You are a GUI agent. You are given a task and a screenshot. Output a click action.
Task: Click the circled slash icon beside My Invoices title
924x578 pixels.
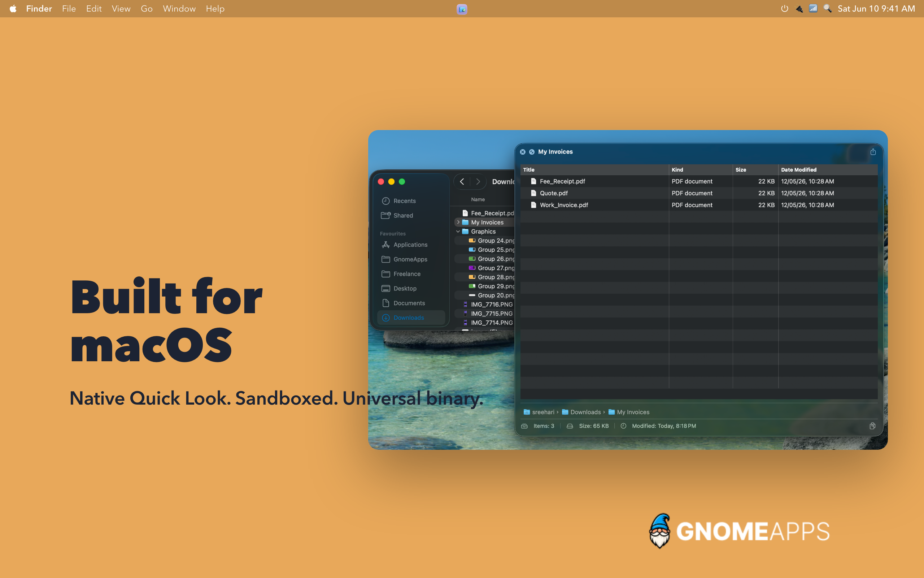coord(532,152)
